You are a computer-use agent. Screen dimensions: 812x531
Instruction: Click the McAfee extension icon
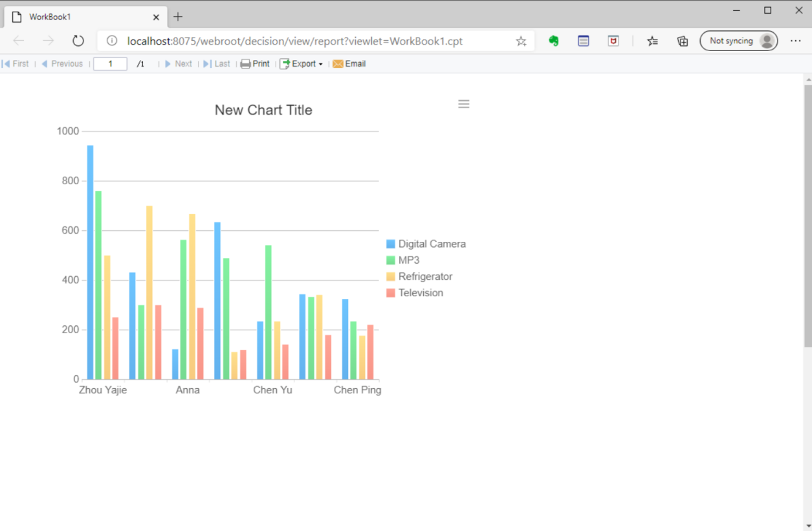[613, 40]
